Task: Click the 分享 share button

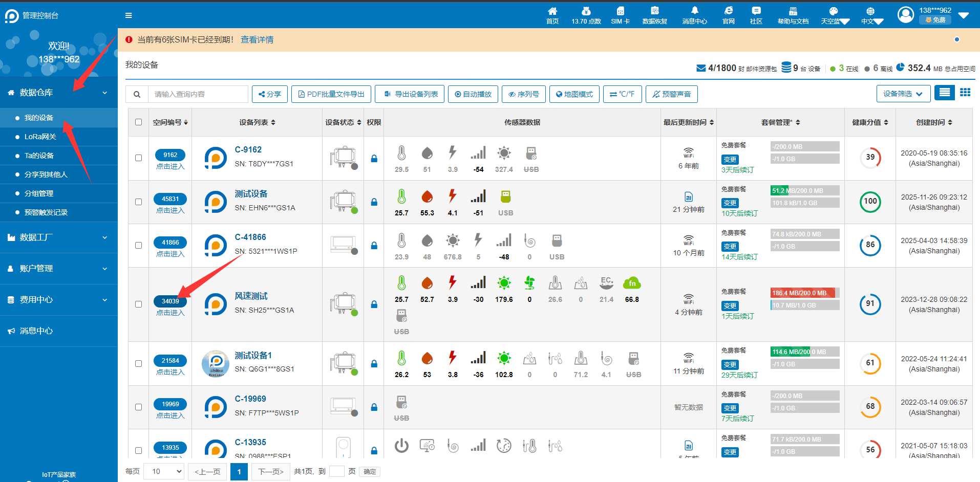Action: tap(270, 94)
